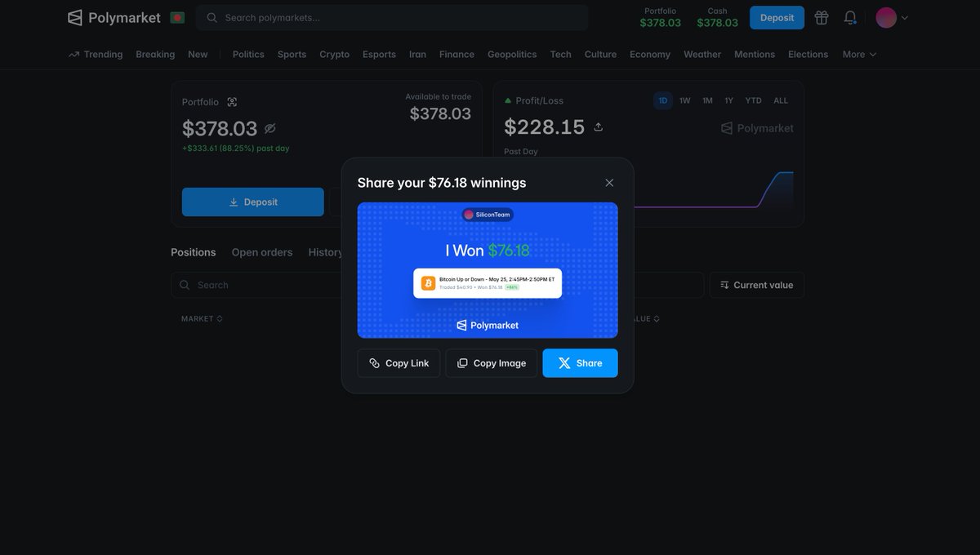Expand the avatar account chevron
Viewport: 980px width, 555px height.
pos(904,18)
